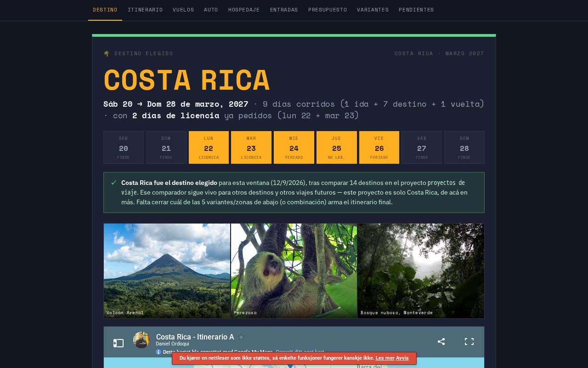The width and height of the screenshot is (588, 368).
Task: Click the Costa Rica - Itinerario A map title
Action: (x=195, y=337)
